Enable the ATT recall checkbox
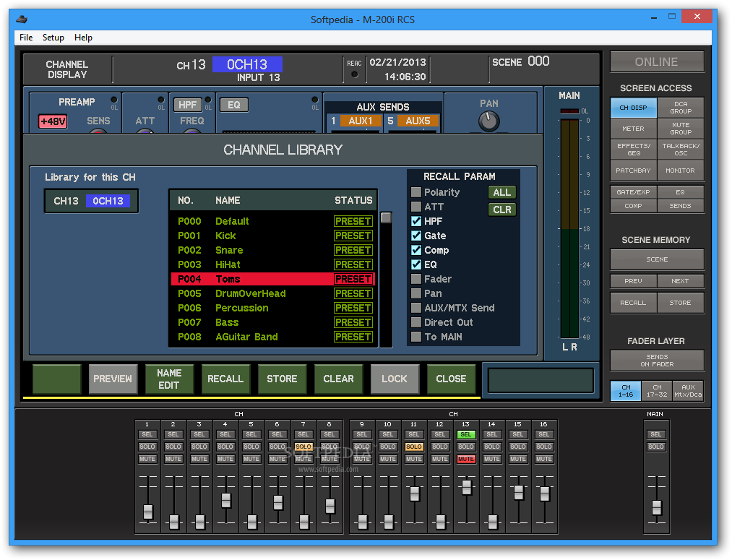Viewport: 732px width, 560px height. pos(416,207)
